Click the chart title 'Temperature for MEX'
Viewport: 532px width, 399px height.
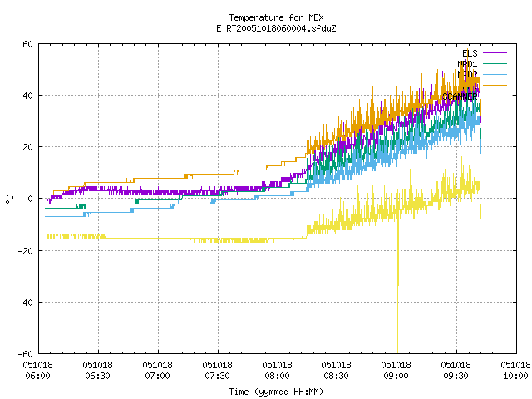pyautogui.click(x=276, y=17)
